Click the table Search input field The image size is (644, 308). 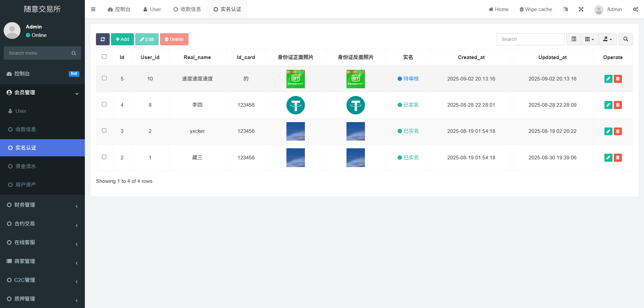point(530,39)
